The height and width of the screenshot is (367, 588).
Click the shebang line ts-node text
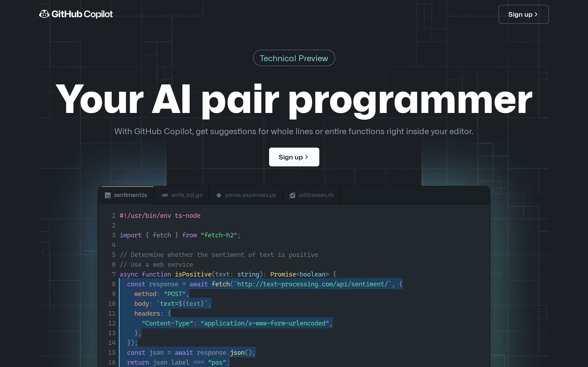pos(187,216)
